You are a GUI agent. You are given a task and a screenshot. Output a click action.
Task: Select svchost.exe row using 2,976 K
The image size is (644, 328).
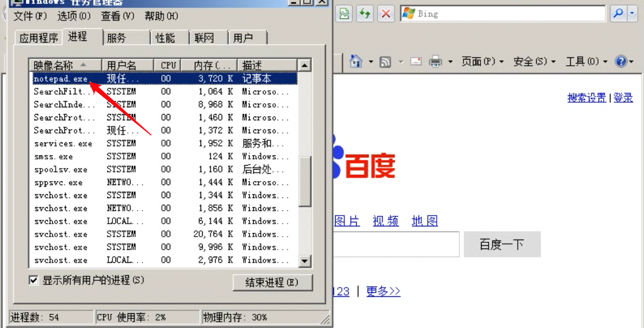tap(165, 260)
